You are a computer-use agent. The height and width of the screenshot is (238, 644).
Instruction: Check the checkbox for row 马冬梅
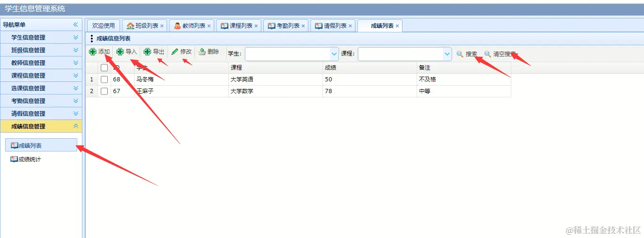click(104, 79)
